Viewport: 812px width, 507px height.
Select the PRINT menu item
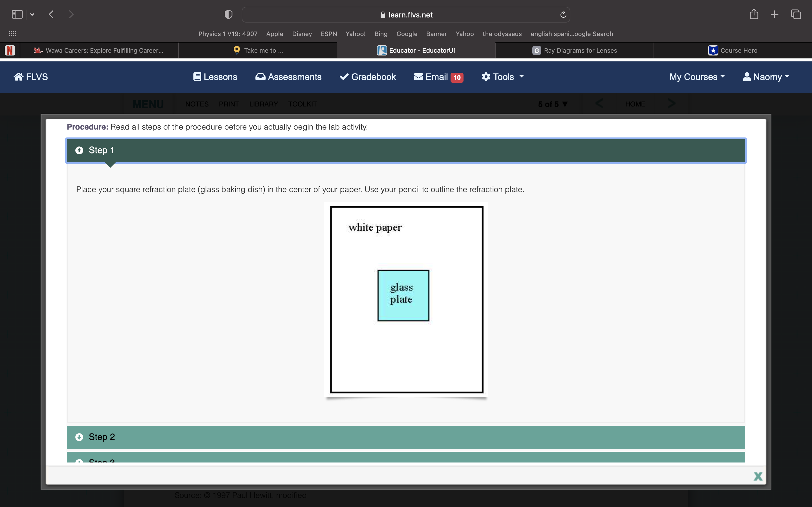click(x=229, y=104)
